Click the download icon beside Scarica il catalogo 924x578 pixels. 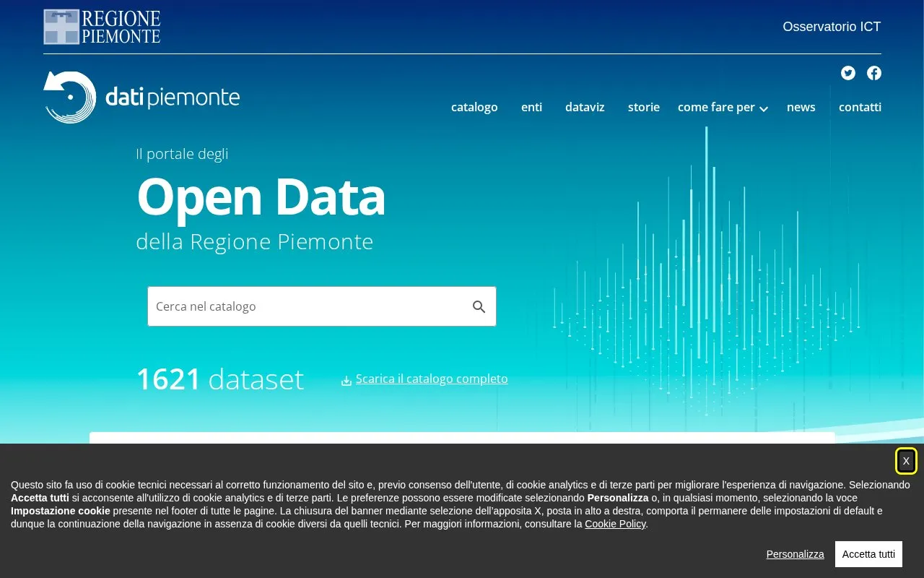tap(346, 381)
